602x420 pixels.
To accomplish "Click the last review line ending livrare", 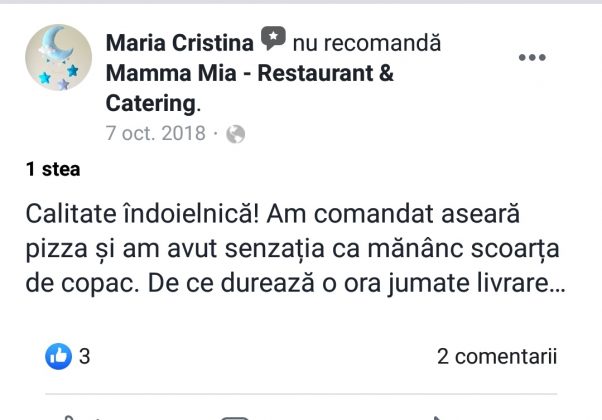I will [295, 283].
